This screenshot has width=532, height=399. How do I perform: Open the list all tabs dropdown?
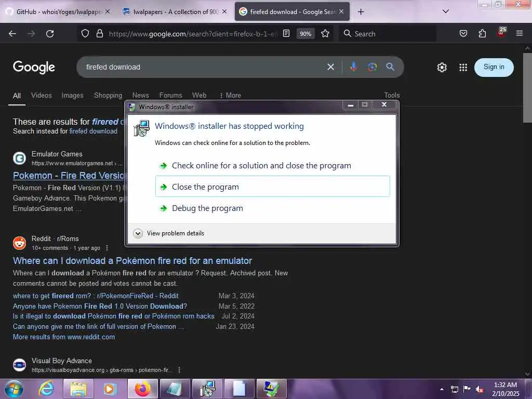point(446,11)
